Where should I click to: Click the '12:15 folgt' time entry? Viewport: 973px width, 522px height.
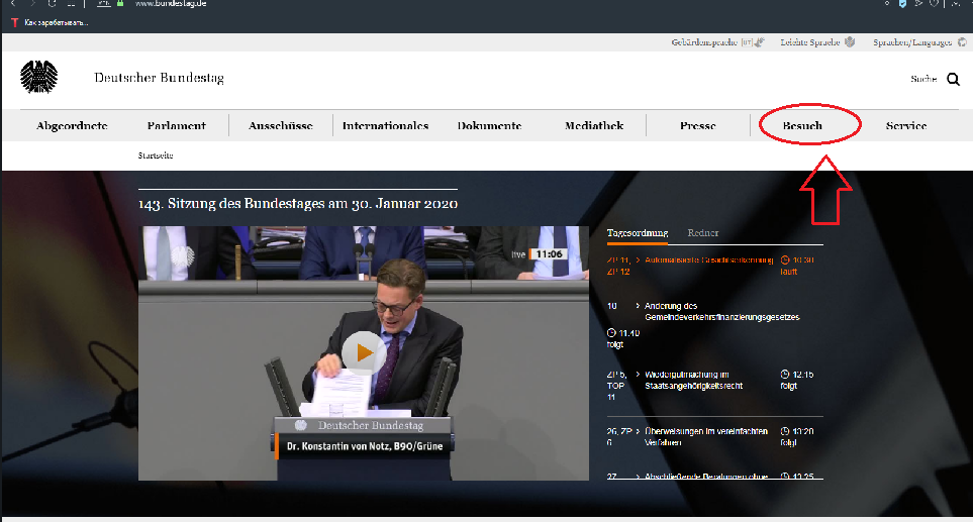[797, 380]
